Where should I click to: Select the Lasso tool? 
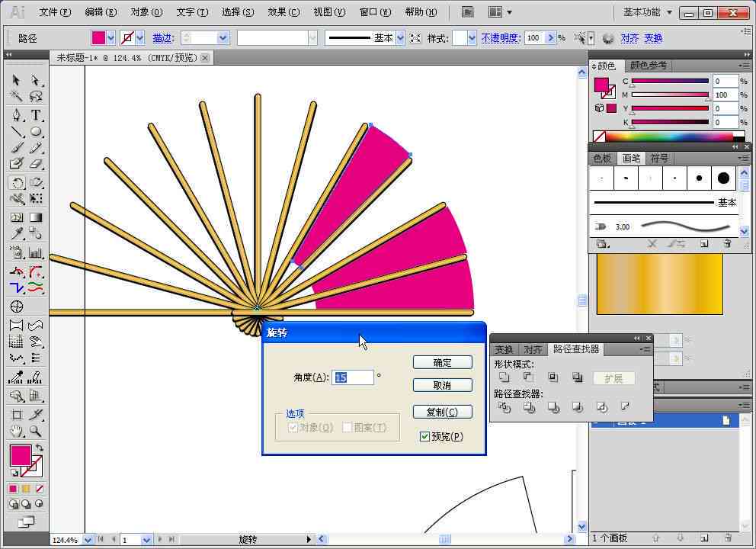[x=35, y=96]
